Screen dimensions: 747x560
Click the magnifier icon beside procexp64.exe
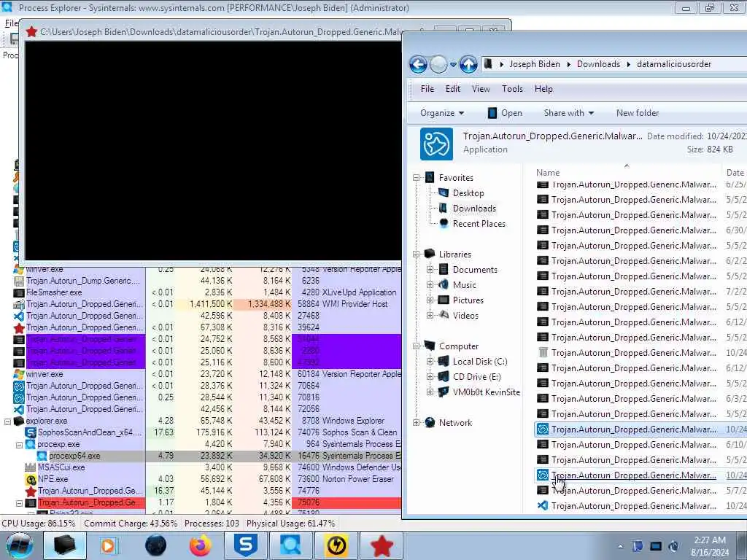tap(42, 456)
